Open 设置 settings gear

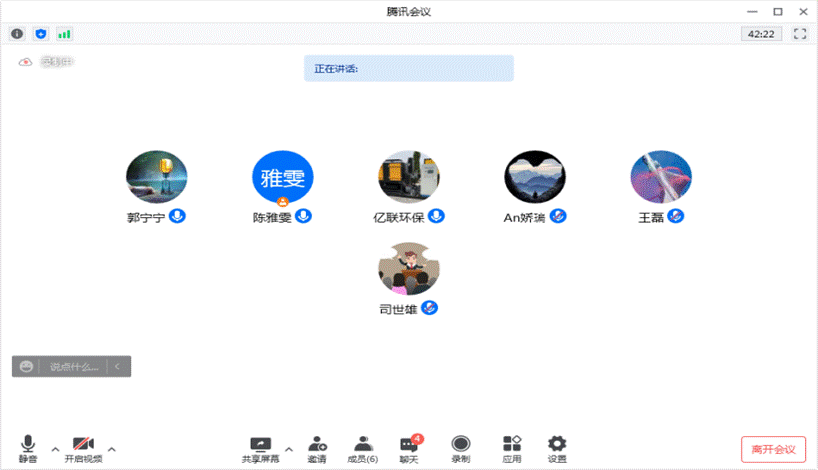click(557, 448)
